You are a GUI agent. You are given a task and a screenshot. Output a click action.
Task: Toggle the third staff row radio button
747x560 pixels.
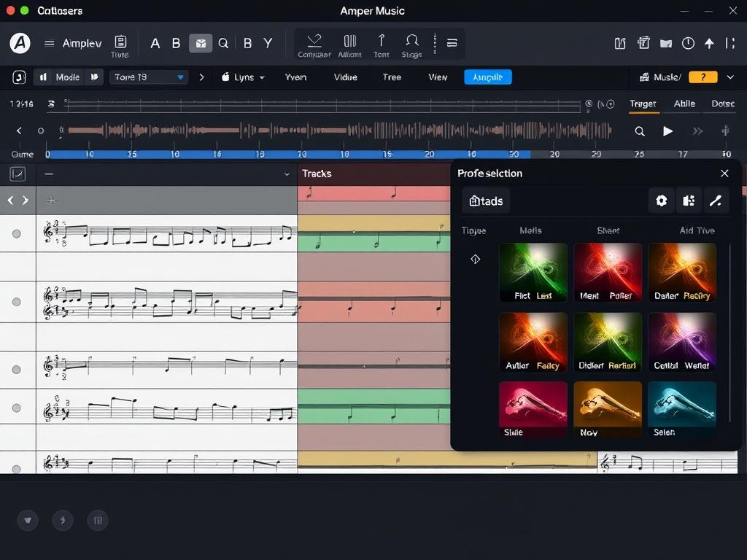(17, 370)
